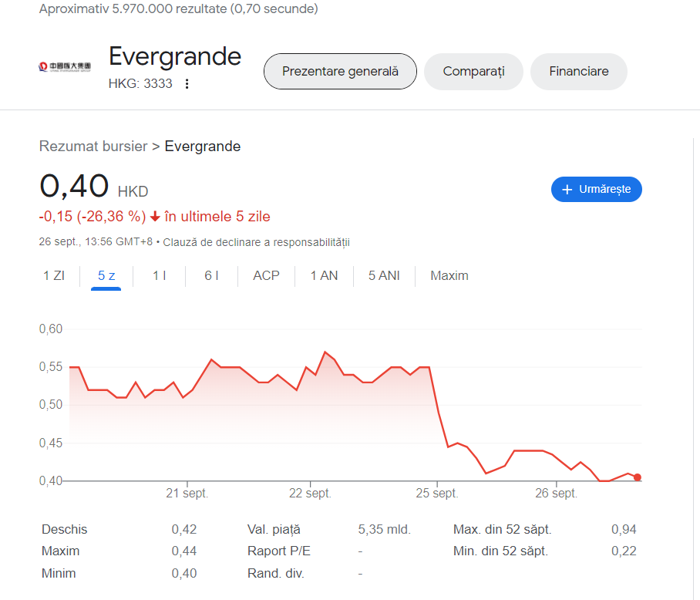Image resolution: width=700 pixels, height=600 pixels.
Task: Open Clauză de declinare a responsabilității link
Action: (x=256, y=242)
